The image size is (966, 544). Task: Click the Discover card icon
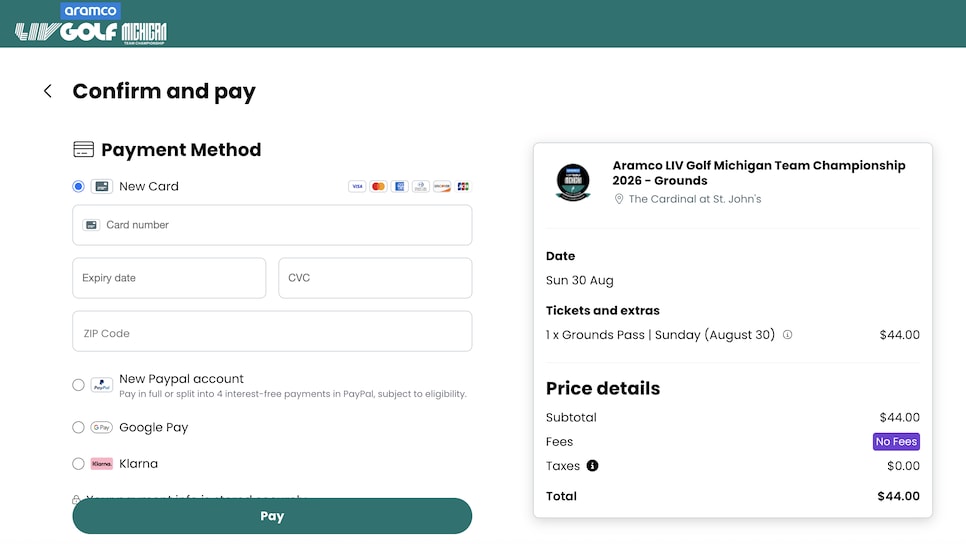tap(442, 186)
